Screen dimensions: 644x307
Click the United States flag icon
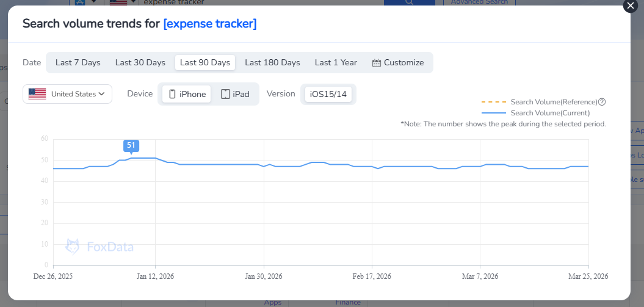(x=37, y=94)
